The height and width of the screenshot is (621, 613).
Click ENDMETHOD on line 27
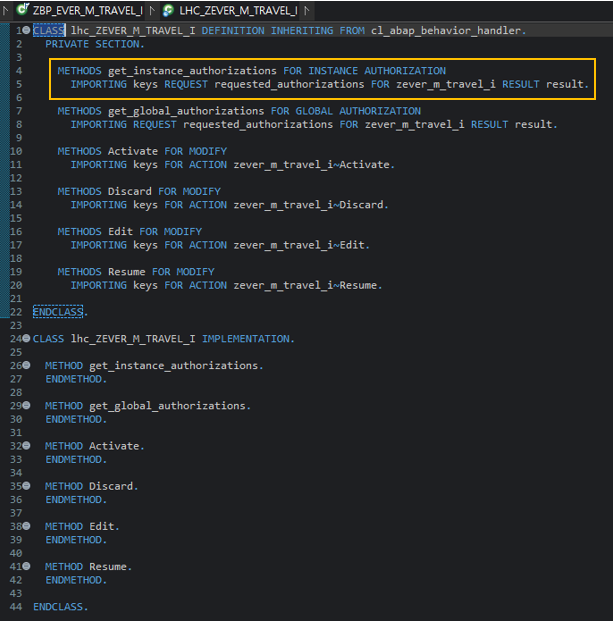tap(76, 379)
